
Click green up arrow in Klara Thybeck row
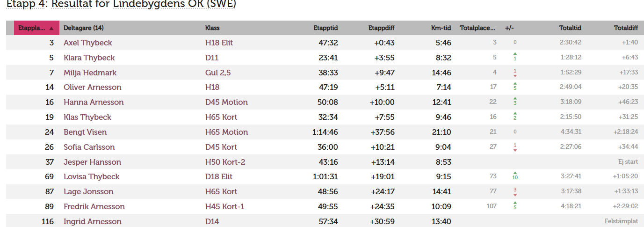(515, 54)
